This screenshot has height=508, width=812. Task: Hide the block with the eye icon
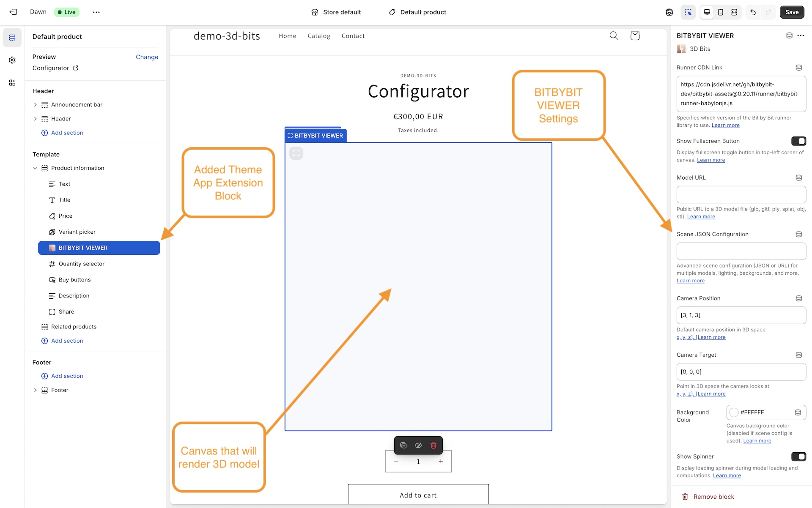[x=418, y=445]
